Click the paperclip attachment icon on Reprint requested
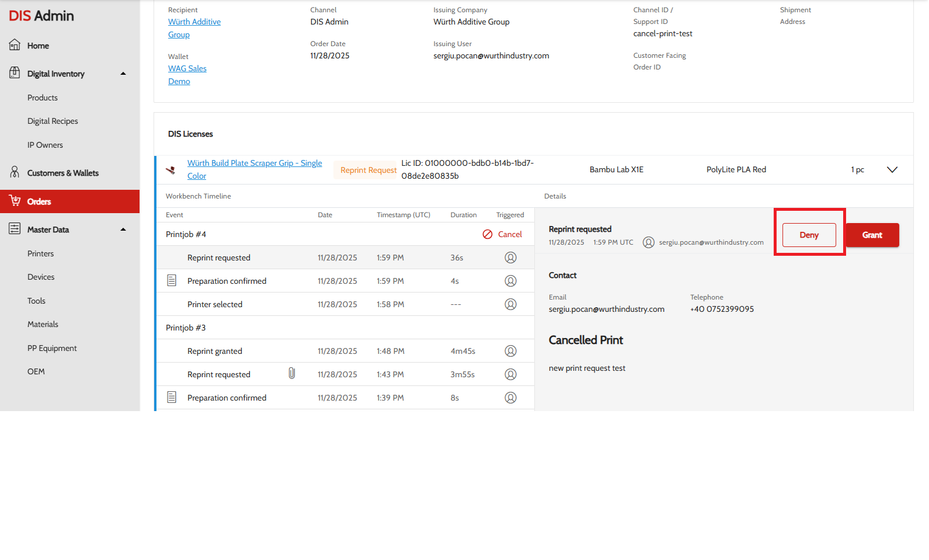 tap(291, 374)
